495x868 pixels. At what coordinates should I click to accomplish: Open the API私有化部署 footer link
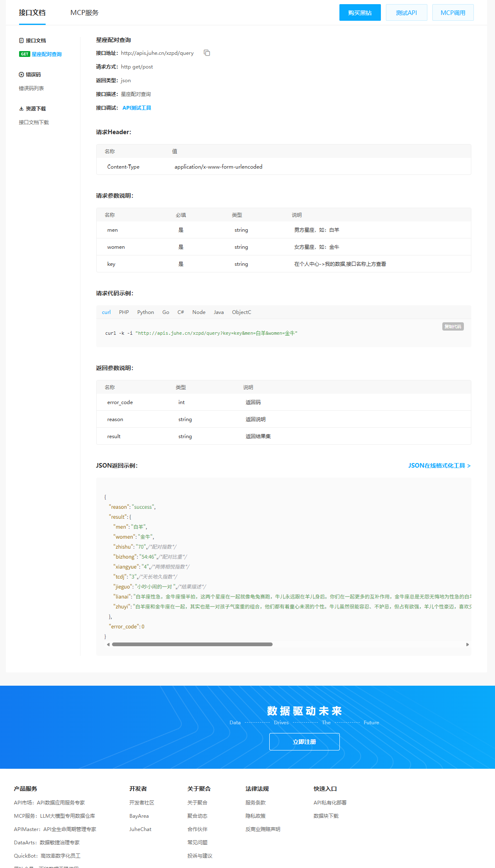pos(330,803)
